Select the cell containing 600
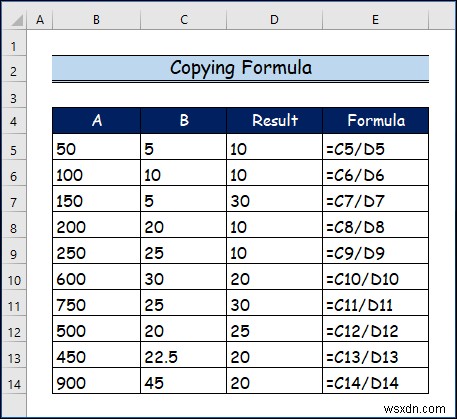The image size is (457, 419). (97, 277)
